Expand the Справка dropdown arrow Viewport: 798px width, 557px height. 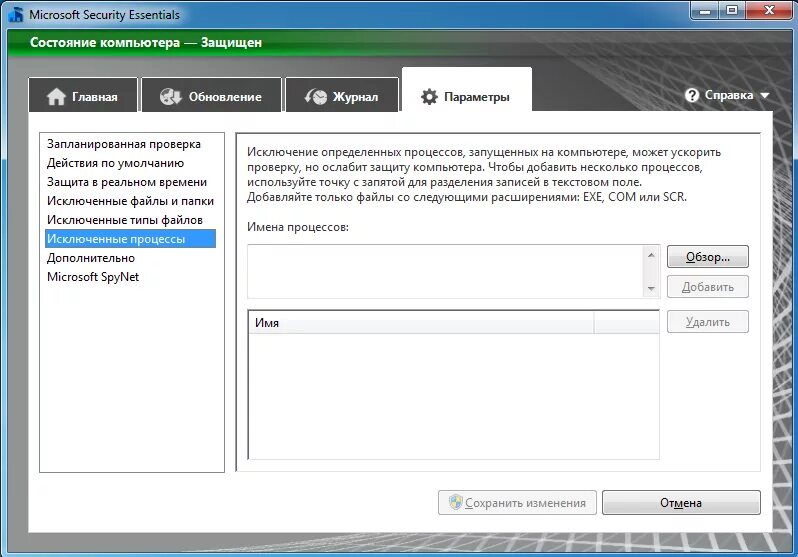764,95
